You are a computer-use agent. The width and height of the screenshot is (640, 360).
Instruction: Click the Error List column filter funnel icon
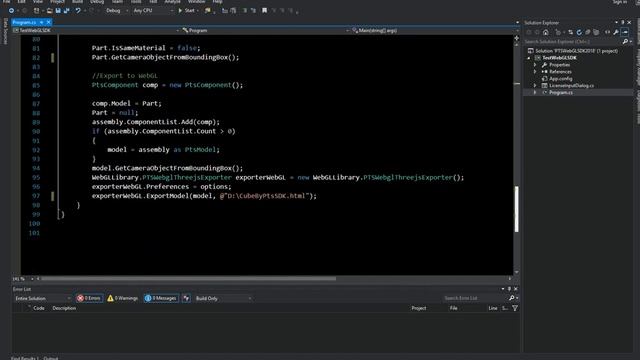(x=515, y=308)
